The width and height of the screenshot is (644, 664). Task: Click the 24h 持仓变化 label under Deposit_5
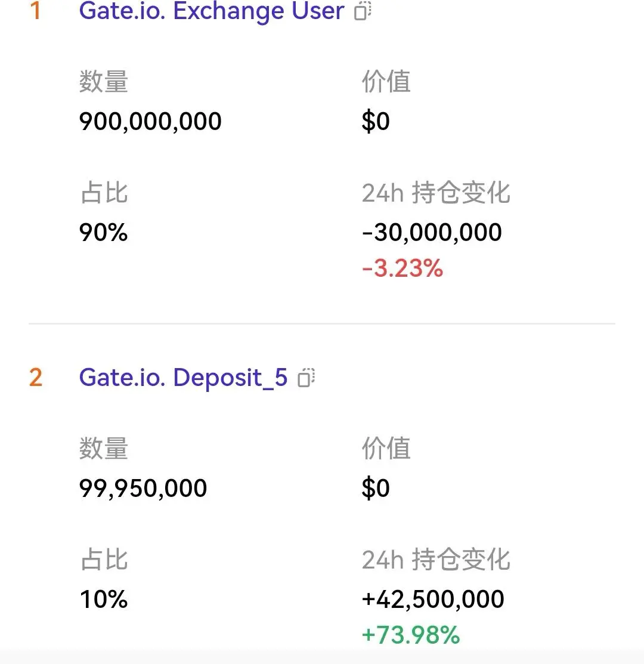(436, 560)
